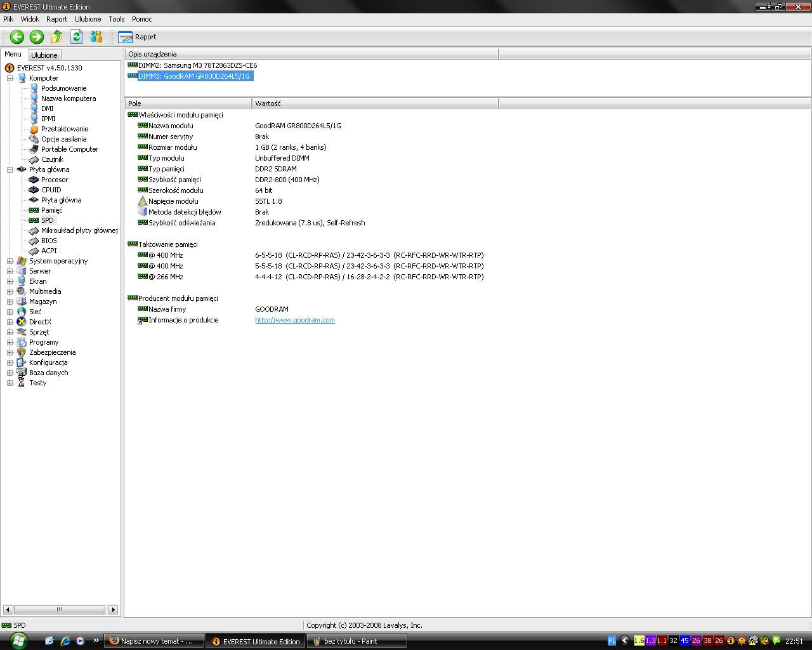812x650 pixels.
Task: Click the Opis urządzenia column header
Action: point(312,54)
